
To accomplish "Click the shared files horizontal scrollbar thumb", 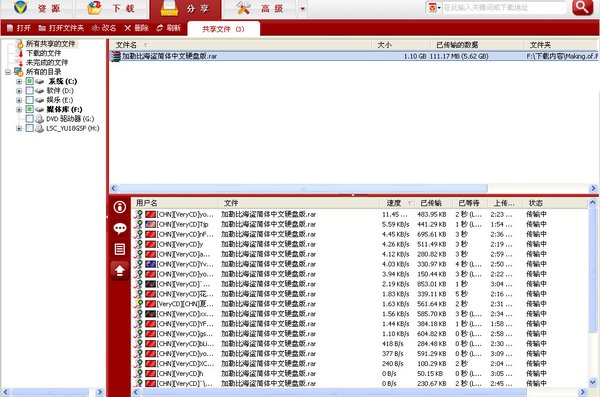I will click(x=302, y=188).
